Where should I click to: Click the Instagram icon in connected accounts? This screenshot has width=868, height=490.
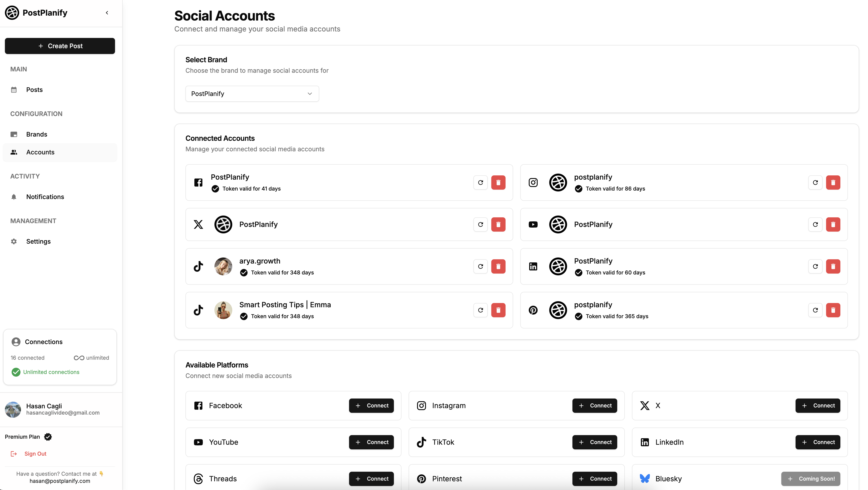[533, 183]
